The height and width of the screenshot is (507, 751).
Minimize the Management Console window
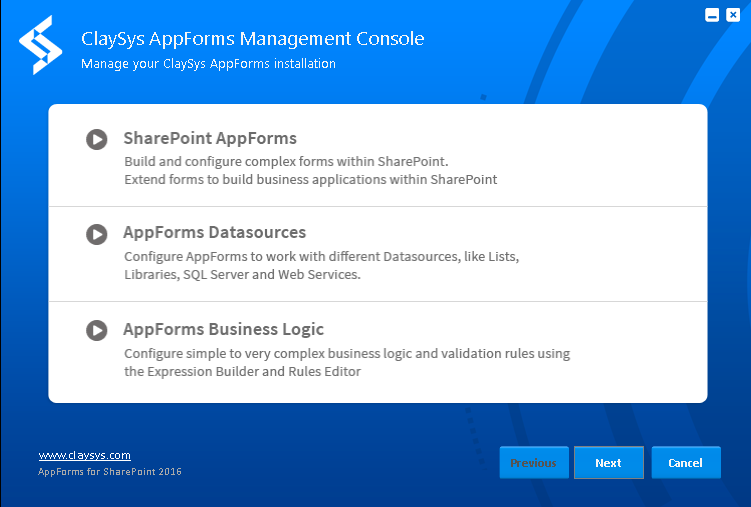coord(712,15)
